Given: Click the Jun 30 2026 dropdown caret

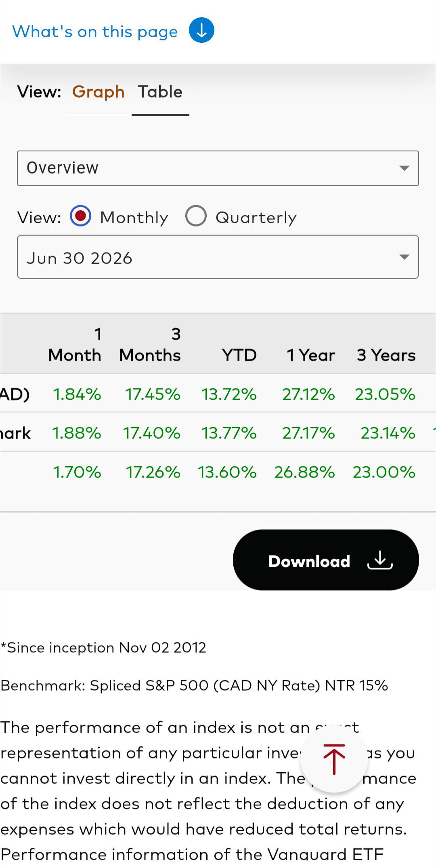Looking at the screenshot, I should [x=404, y=257].
